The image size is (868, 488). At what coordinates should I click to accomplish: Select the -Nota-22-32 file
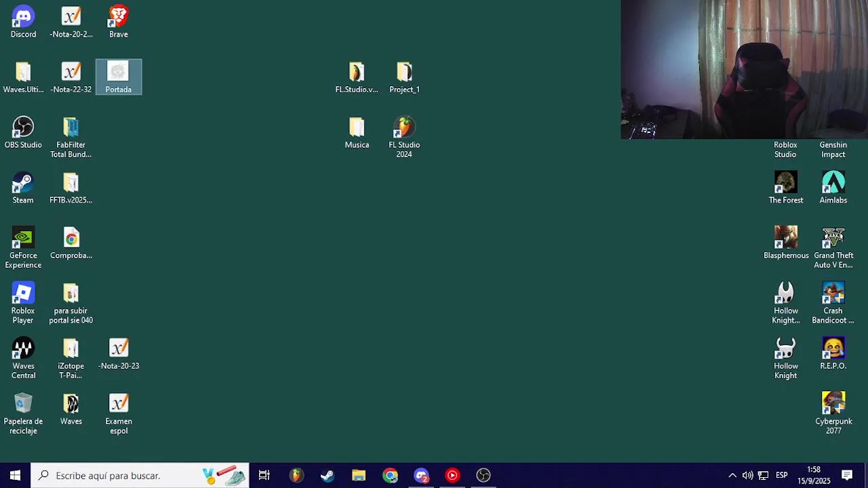pos(71,77)
